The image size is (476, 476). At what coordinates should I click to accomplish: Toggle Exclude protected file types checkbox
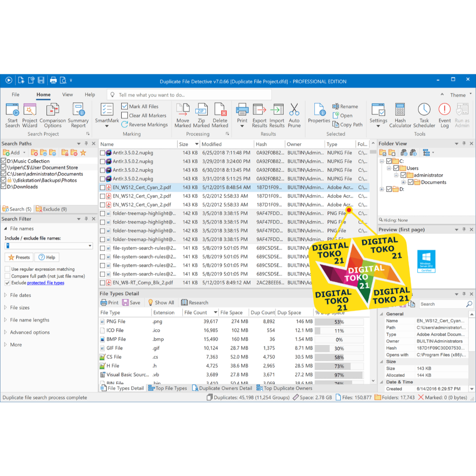pyautogui.click(x=7, y=283)
